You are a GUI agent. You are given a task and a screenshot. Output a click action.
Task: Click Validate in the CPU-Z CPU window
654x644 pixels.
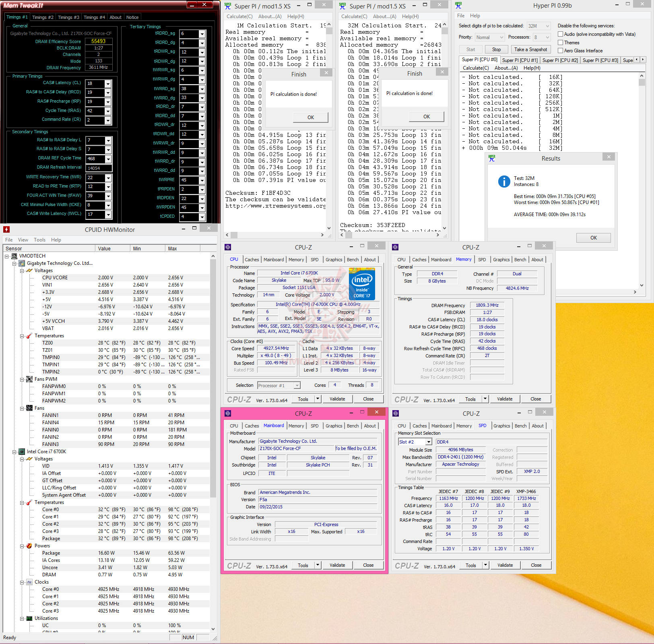pos(337,399)
